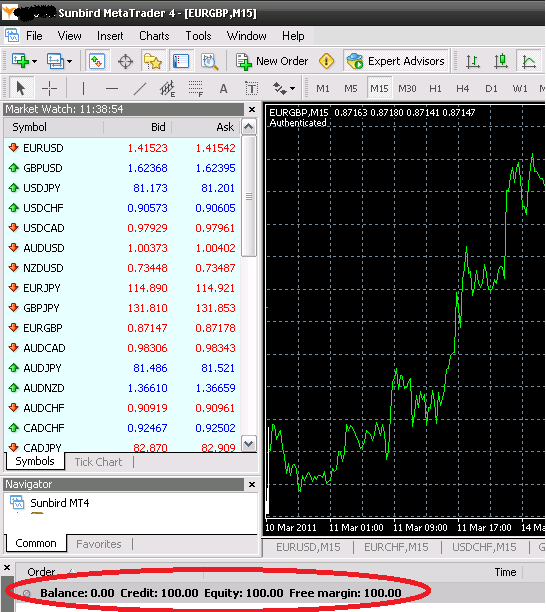Toggle the Expert Advisors button
Viewport: 546px width, 612px height.
[396, 61]
